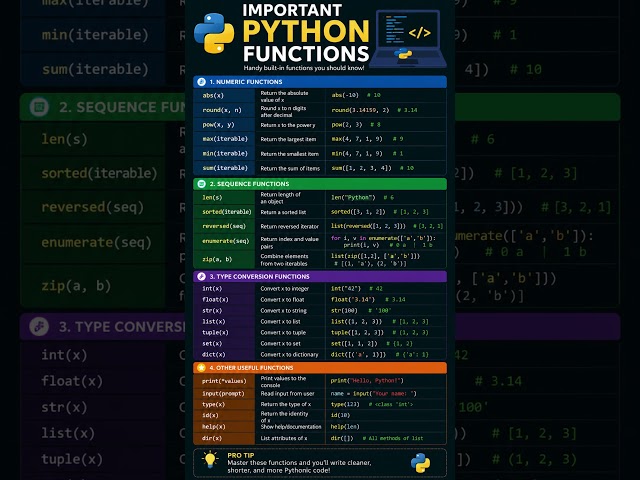Click the center card's Type Conversion header icon
This screenshot has width=640, height=480.
pyautogui.click(x=201, y=276)
